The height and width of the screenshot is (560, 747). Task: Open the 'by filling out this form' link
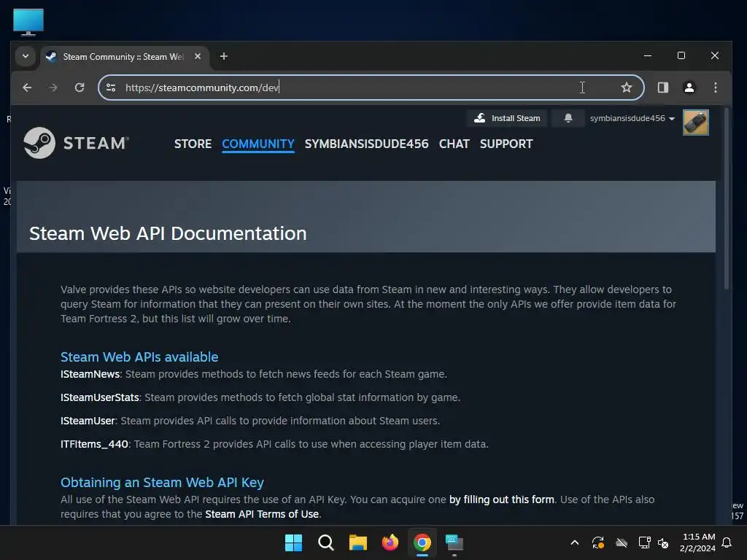coord(502,499)
